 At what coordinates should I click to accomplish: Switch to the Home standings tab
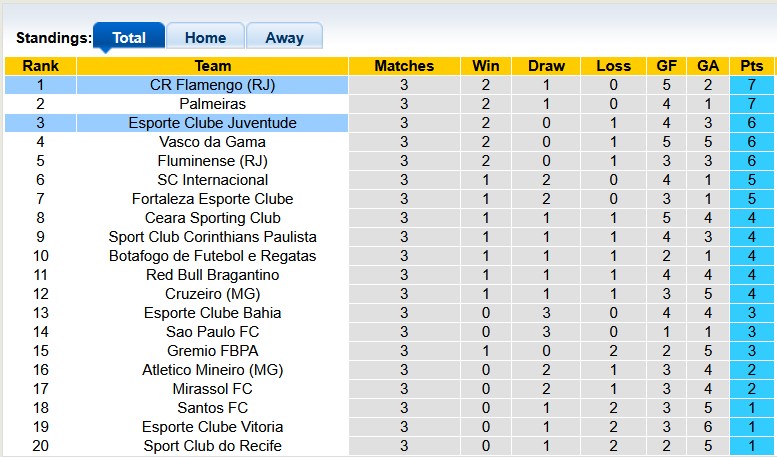pos(205,38)
